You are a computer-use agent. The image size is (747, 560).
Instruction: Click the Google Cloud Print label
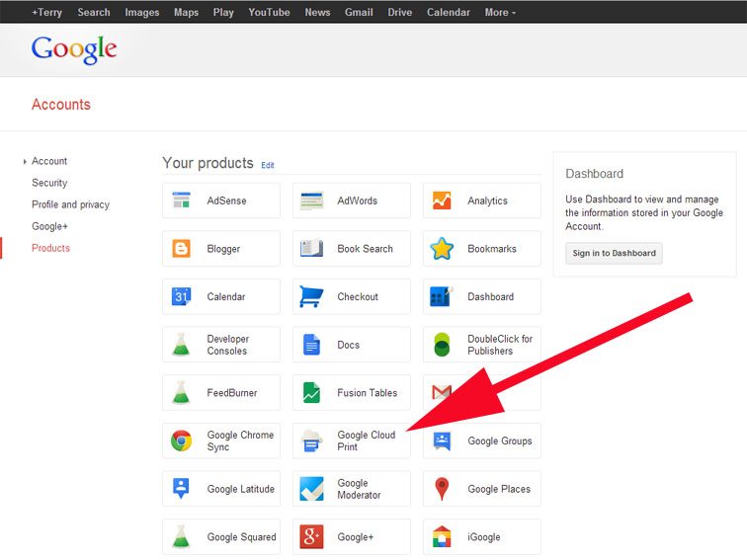point(366,440)
